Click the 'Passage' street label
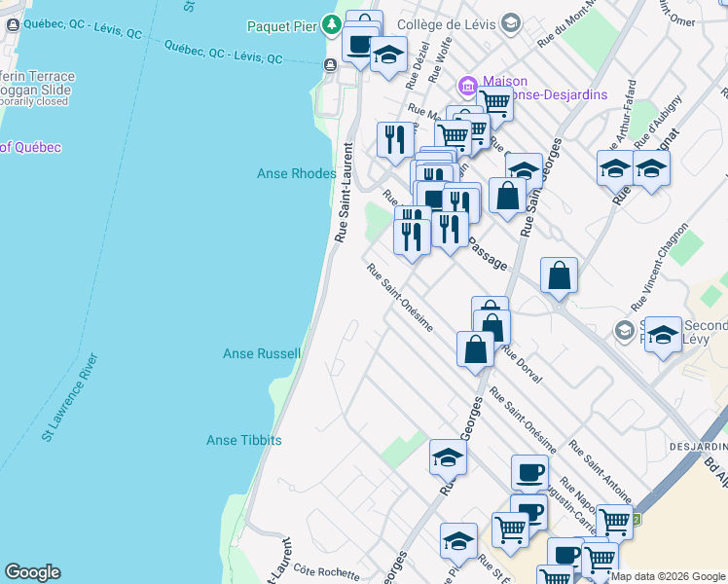This screenshot has height=584, width=728. [488, 254]
